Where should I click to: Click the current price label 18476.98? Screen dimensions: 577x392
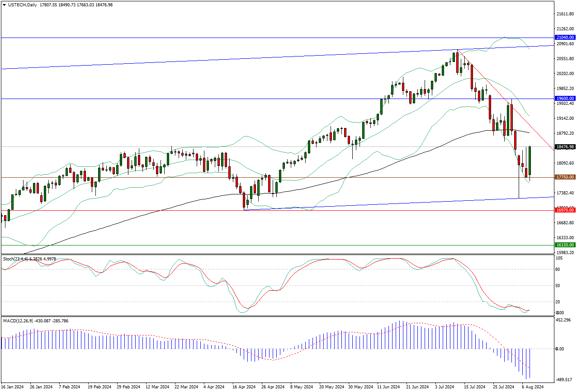point(565,147)
